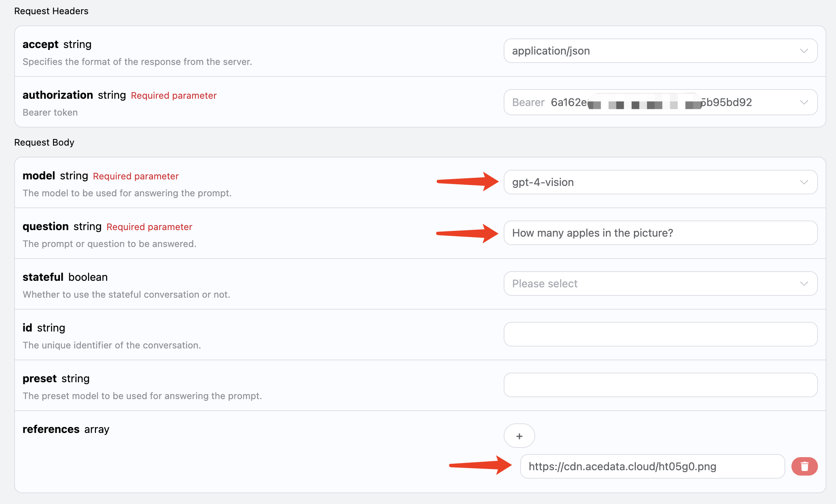Focus the id string input field
The height and width of the screenshot is (504, 836).
point(660,334)
